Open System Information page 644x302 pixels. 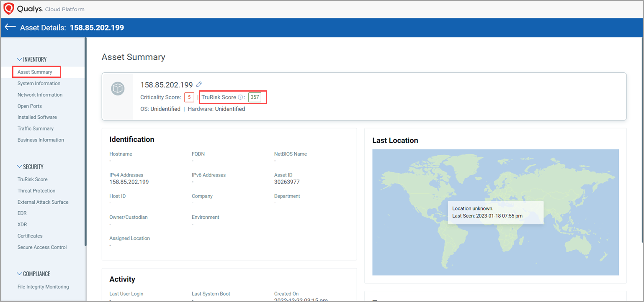[x=39, y=84]
